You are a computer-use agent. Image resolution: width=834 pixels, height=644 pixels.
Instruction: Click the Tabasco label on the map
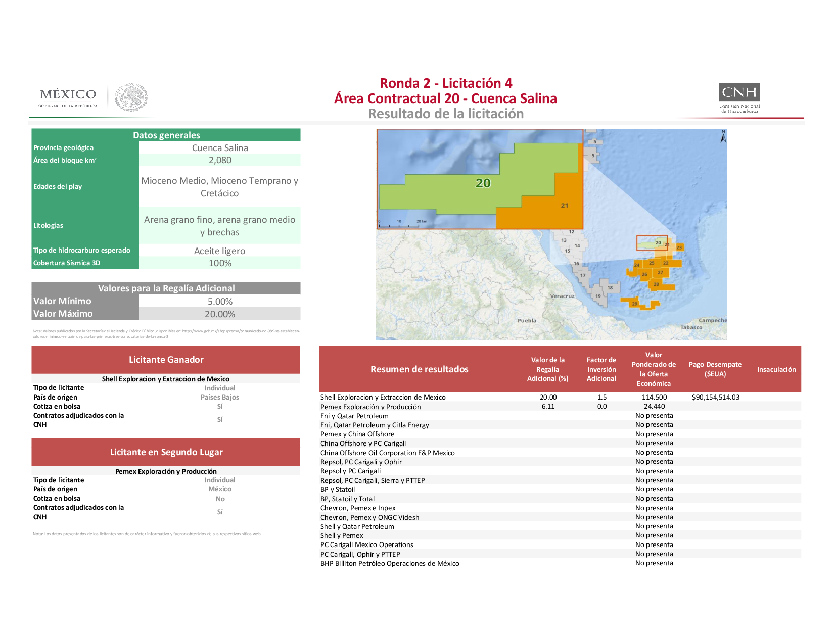click(x=691, y=327)
